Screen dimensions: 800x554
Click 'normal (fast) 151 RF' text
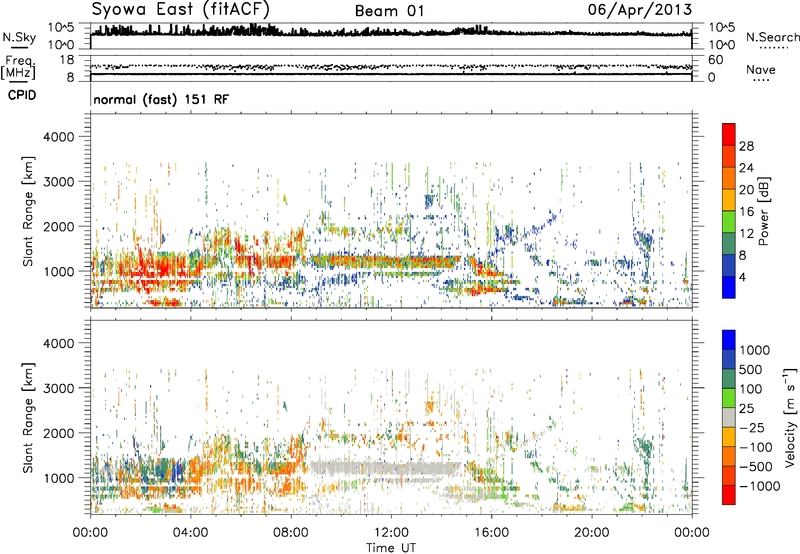coord(161,99)
